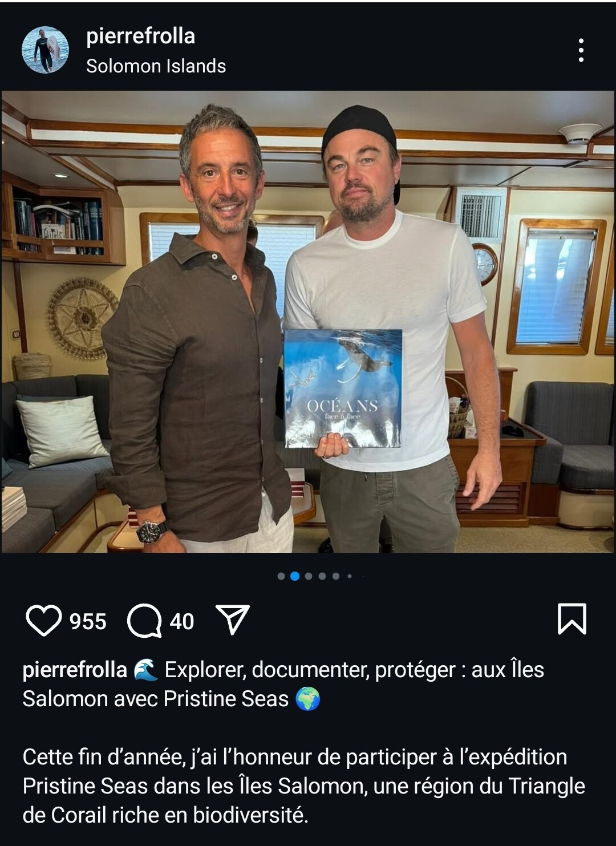Open pierrefrolla profile picture
This screenshot has height=846, width=616.
[45, 50]
